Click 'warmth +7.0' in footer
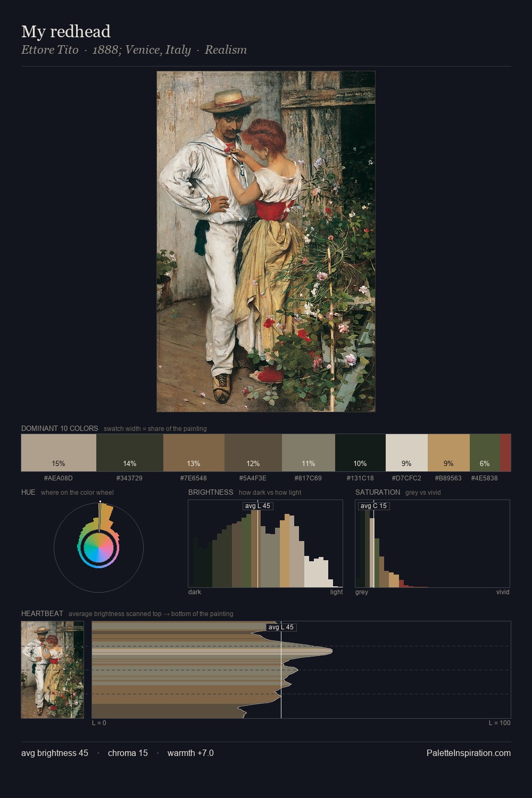This screenshot has width=532, height=798. pyautogui.click(x=190, y=753)
